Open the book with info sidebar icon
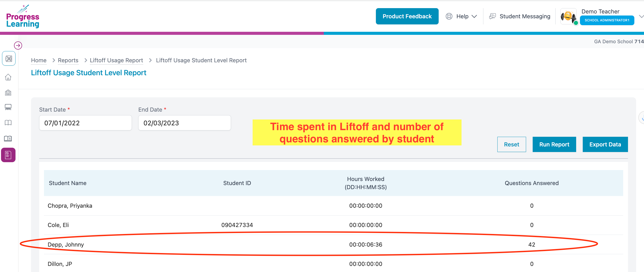The width and height of the screenshot is (644, 272). (x=8, y=139)
